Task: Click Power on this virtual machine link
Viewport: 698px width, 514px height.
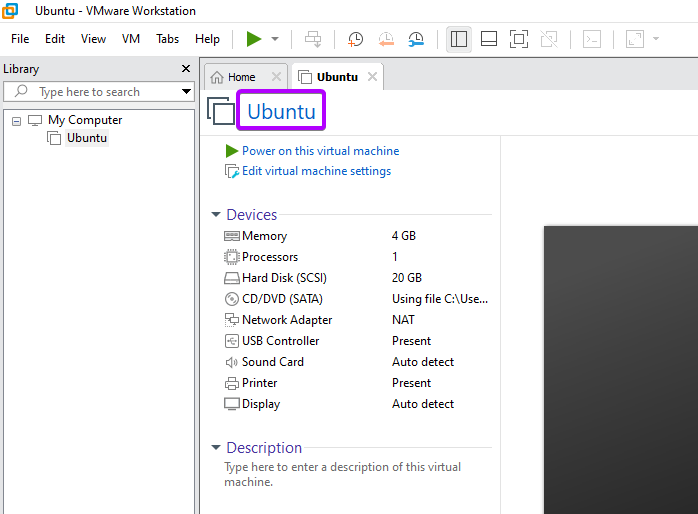Action: 321,151
